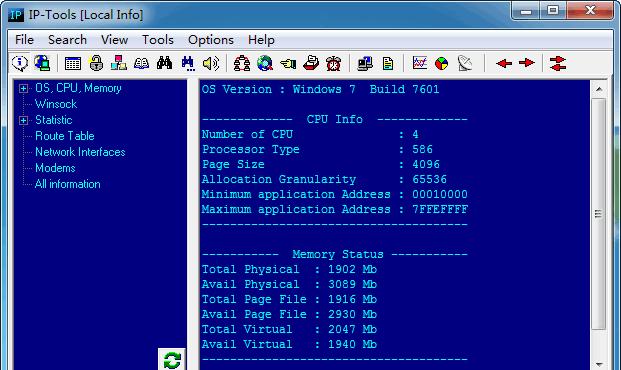Select OS, CPU, Memory in the tree
The image size is (621, 370).
pyautogui.click(x=78, y=88)
